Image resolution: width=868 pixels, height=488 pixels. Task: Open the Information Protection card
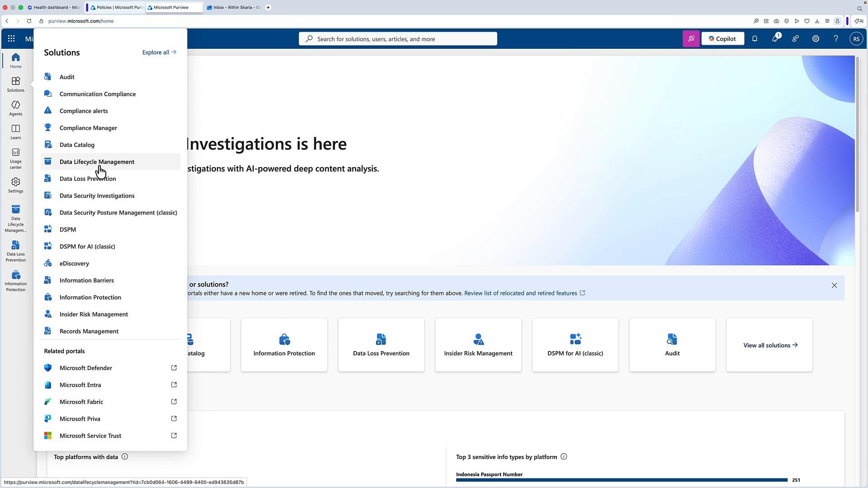pos(284,345)
